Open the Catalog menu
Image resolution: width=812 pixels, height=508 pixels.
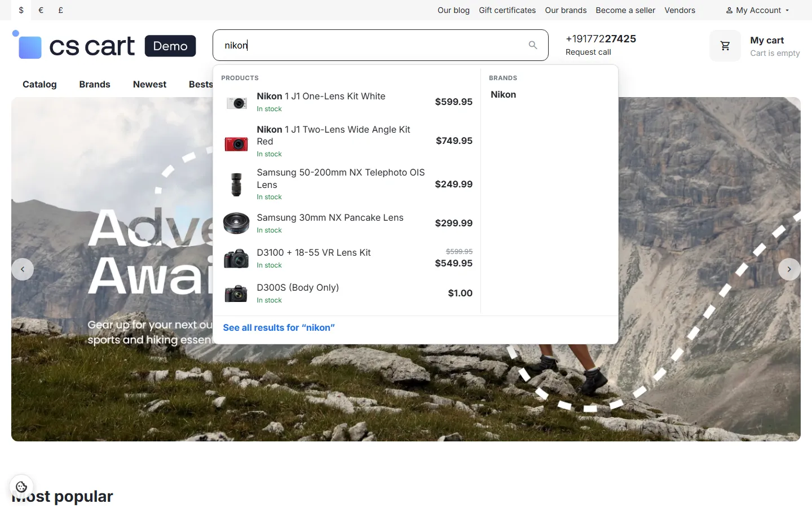coord(39,84)
